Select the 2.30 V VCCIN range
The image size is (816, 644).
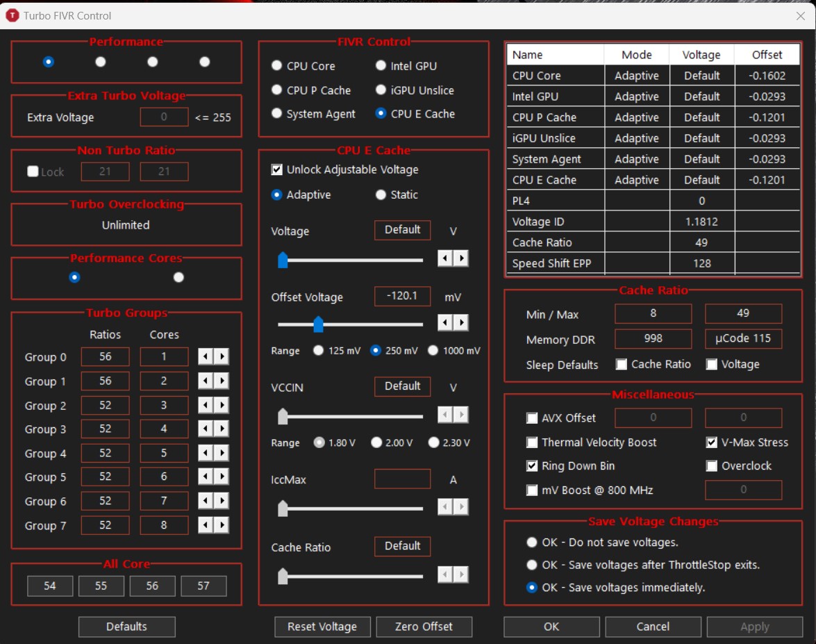click(433, 443)
